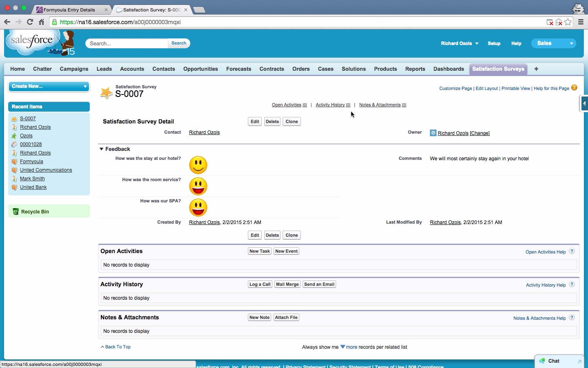This screenshot has width=588, height=368.
Task: Open the Dashboards tab
Action: tap(449, 69)
